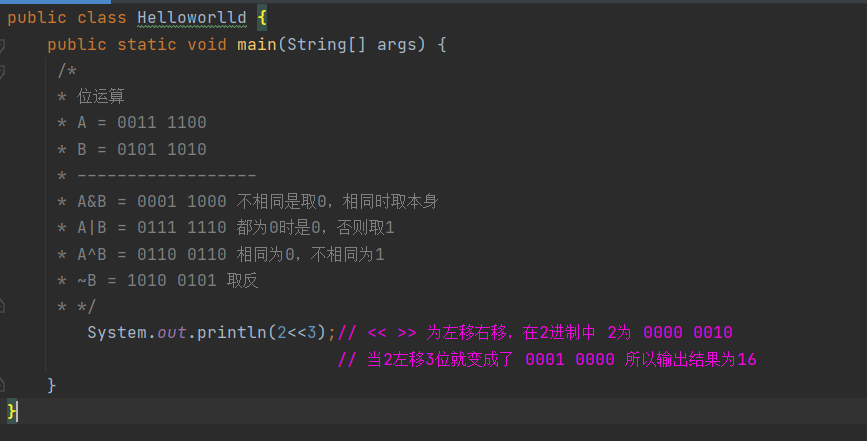Click the Helloworlld class name
Viewport: 867px width, 441px height.
point(192,19)
